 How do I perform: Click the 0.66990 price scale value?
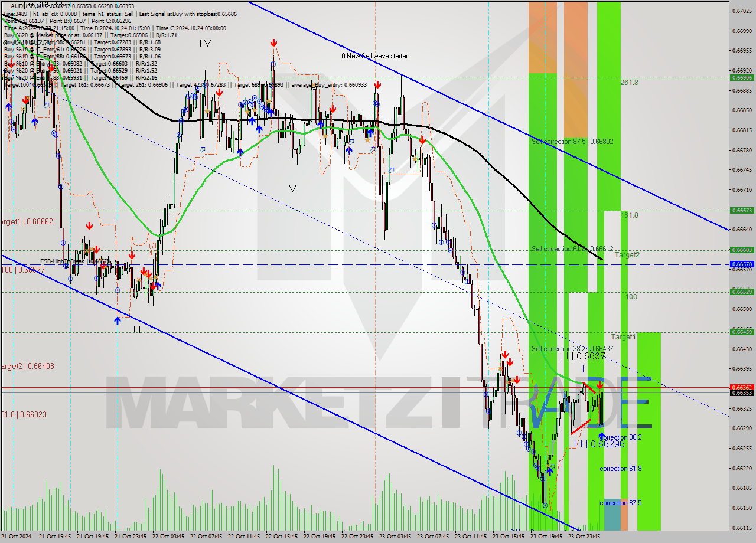pos(741,31)
